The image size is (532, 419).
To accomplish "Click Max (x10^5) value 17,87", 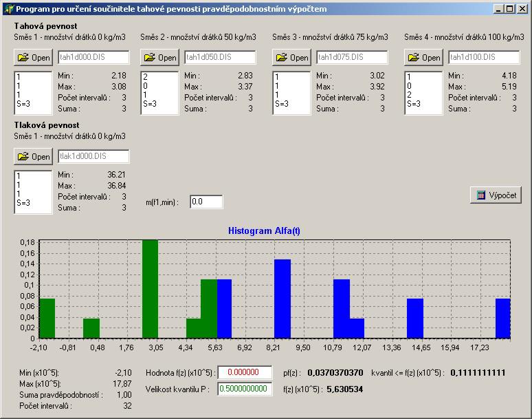I will 122,384.
